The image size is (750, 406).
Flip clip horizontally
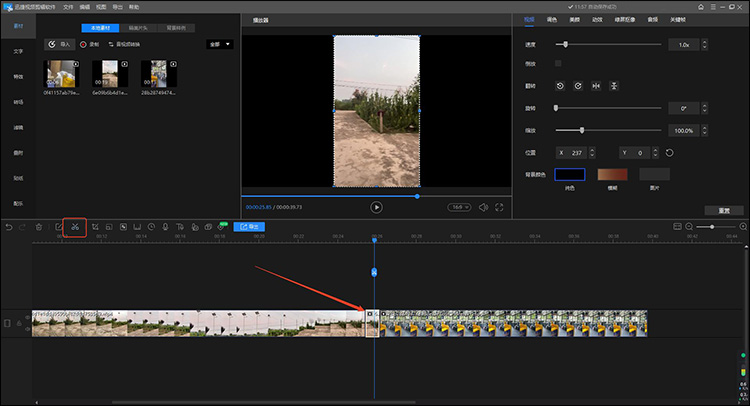point(596,86)
